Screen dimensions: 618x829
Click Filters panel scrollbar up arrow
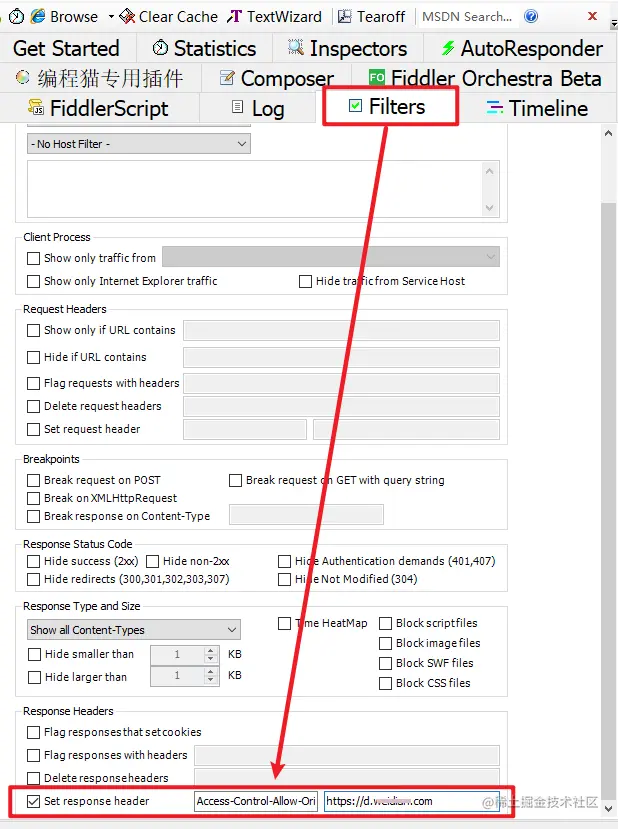coord(608,133)
